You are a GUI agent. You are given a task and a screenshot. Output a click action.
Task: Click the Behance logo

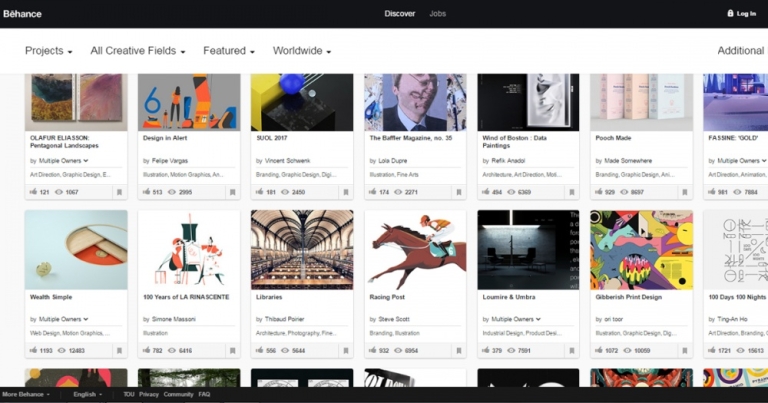pyautogui.click(x=22, y=14)
